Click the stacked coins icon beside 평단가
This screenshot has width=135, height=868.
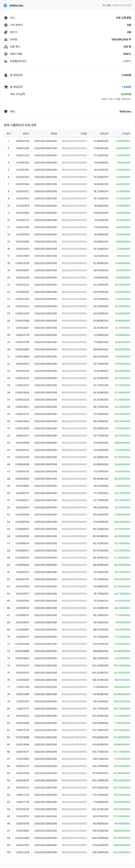(x=6, y=32)
